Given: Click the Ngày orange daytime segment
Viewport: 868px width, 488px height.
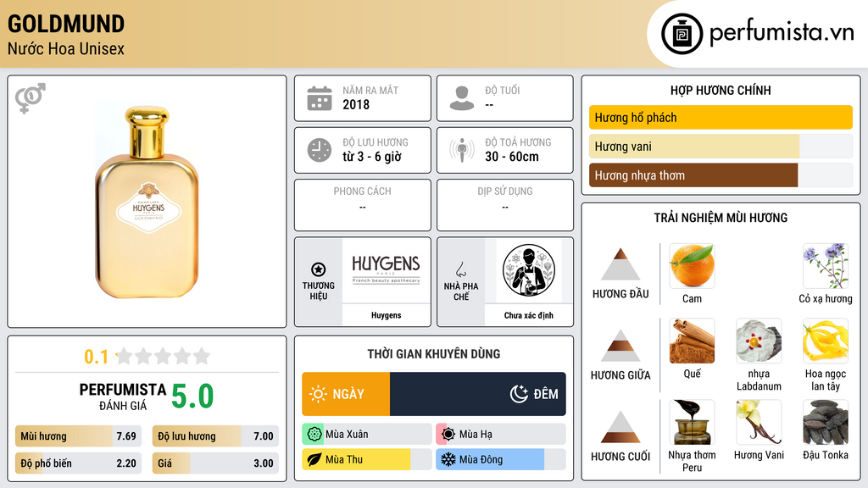Looking at the screenshot, I should click(346, 394).
